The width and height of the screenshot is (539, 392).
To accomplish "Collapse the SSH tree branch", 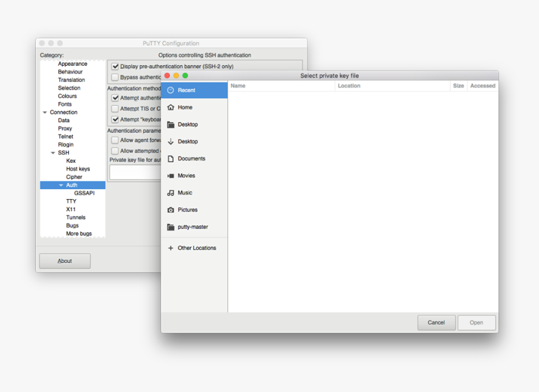I will (x=53, y=152).
